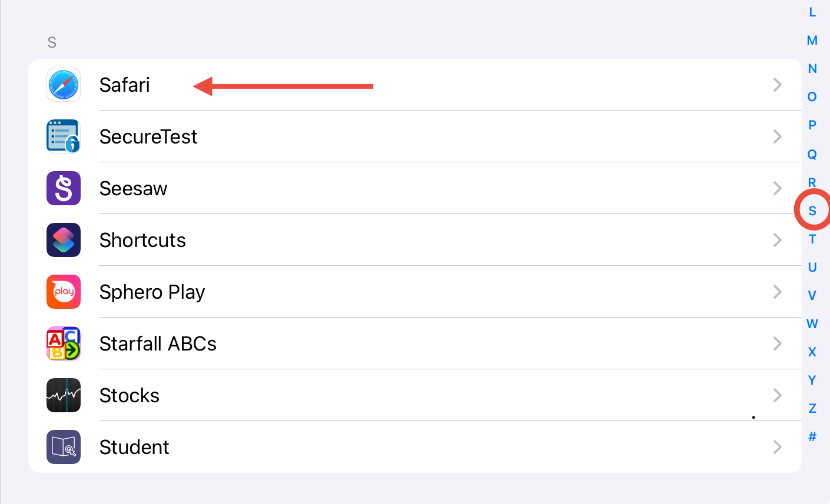
Task: Click the chevron on the Seesaw row
Action: pos(778,188)
